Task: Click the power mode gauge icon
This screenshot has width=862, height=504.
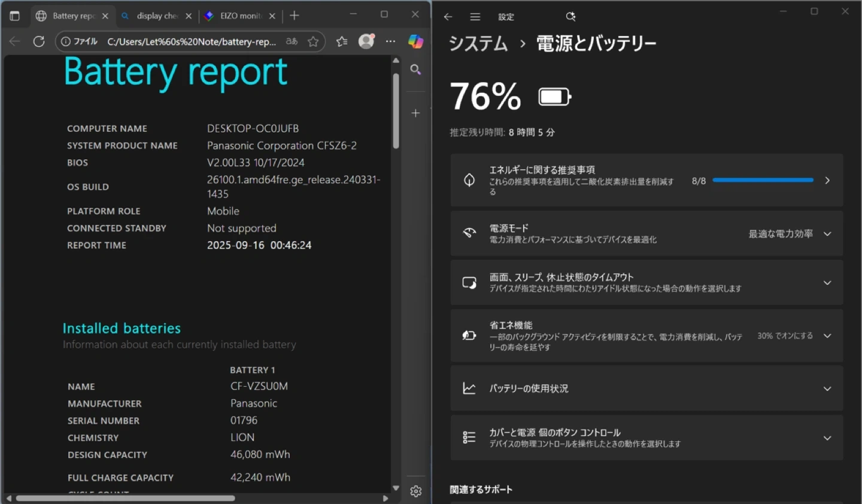Action: tap(469, 233)
